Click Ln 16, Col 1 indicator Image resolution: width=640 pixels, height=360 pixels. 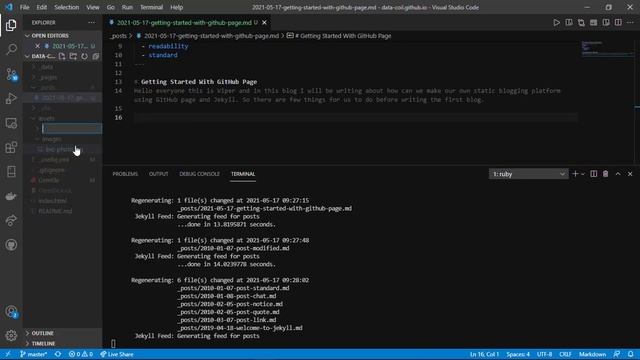[484, 354]
